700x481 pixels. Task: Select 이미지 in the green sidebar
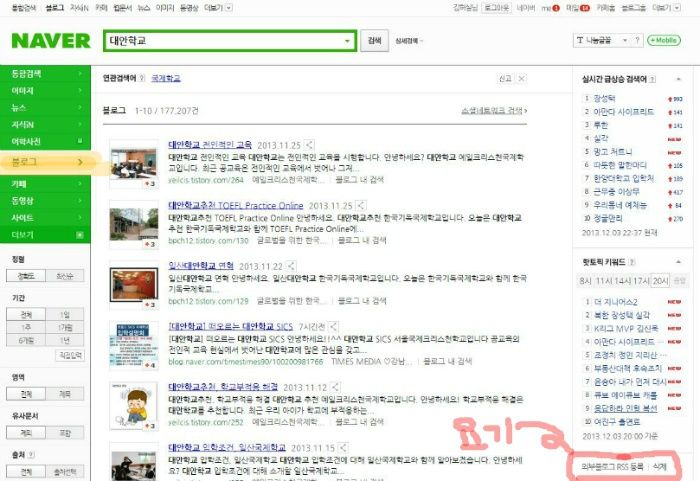pyautogui.click(x=45, y=91)
